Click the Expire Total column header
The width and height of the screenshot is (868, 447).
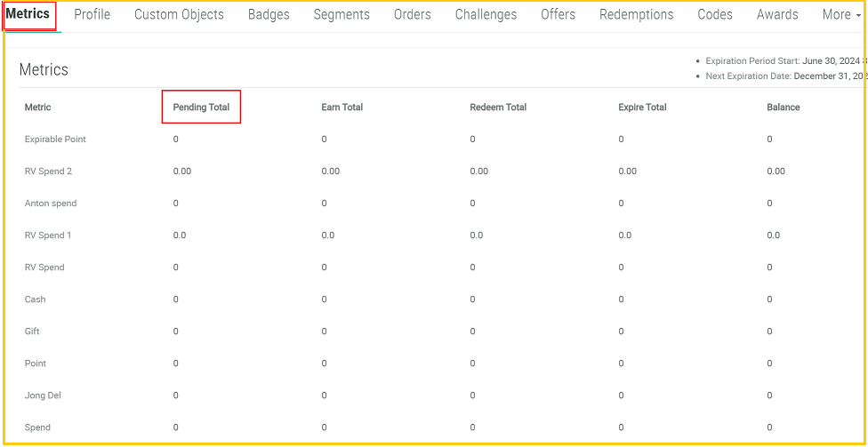click(x=642, y=108)
